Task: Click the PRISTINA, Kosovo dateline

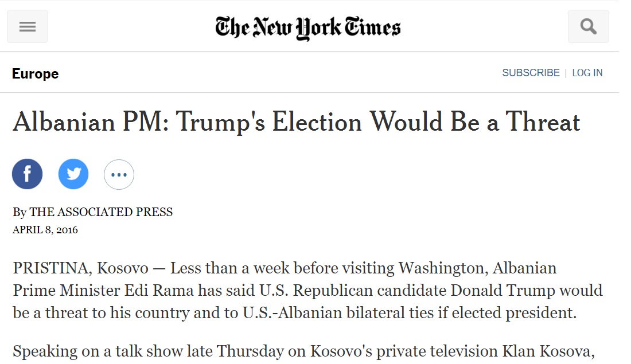Action: pos(80,268)
